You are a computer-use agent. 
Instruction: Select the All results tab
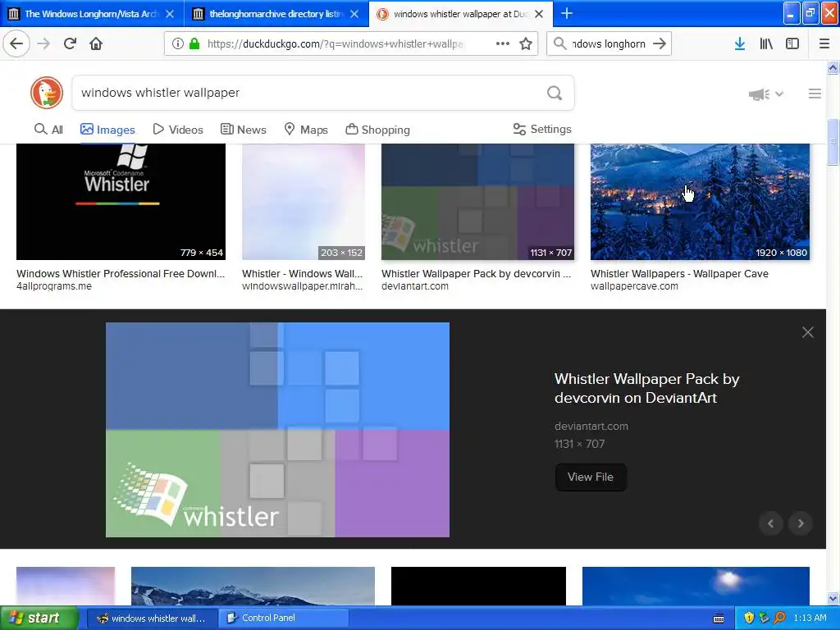point(48,129)
